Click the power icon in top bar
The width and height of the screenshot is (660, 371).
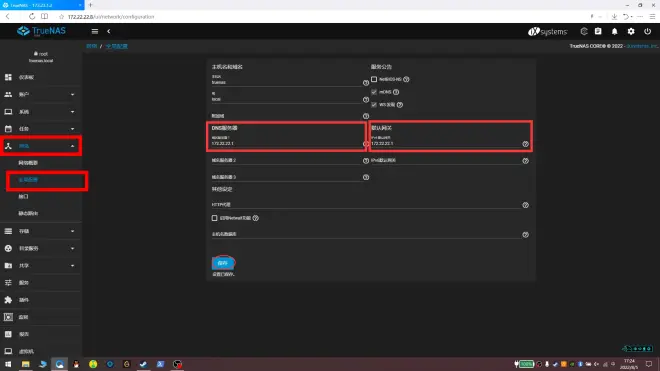point(647,31)
